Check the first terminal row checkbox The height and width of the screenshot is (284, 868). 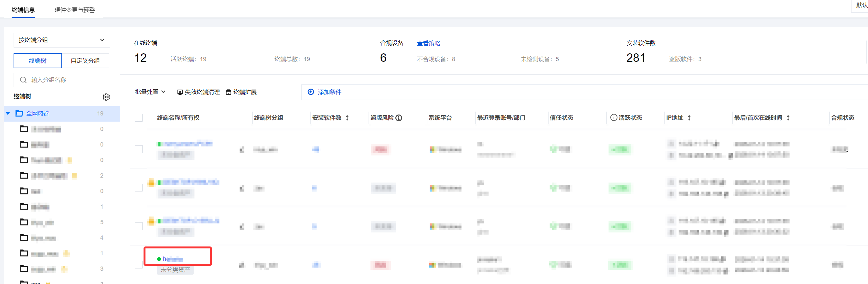click(x=138, y=149)
